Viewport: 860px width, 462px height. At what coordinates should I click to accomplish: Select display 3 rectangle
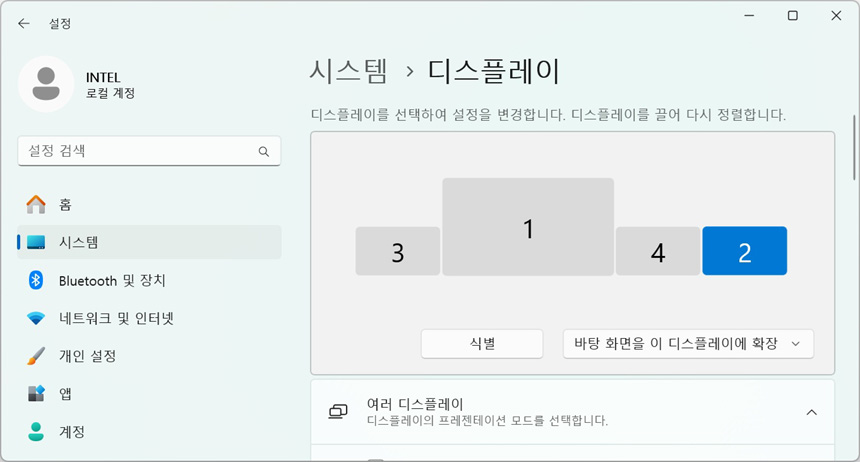[x=397, y=251]
